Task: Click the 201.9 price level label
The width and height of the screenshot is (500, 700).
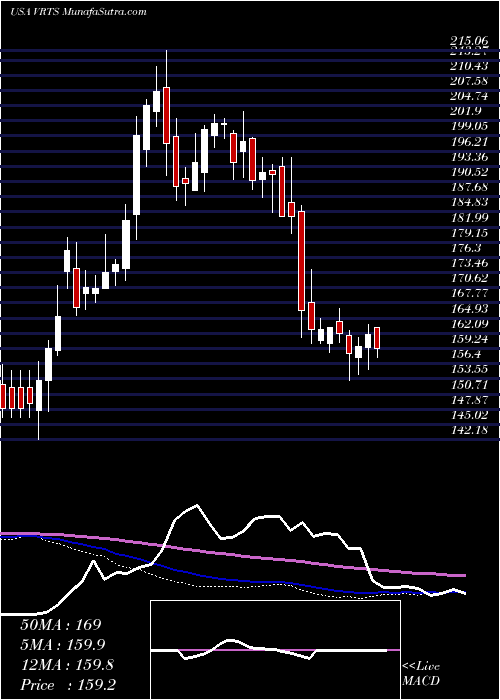Action: click(467, 112)
